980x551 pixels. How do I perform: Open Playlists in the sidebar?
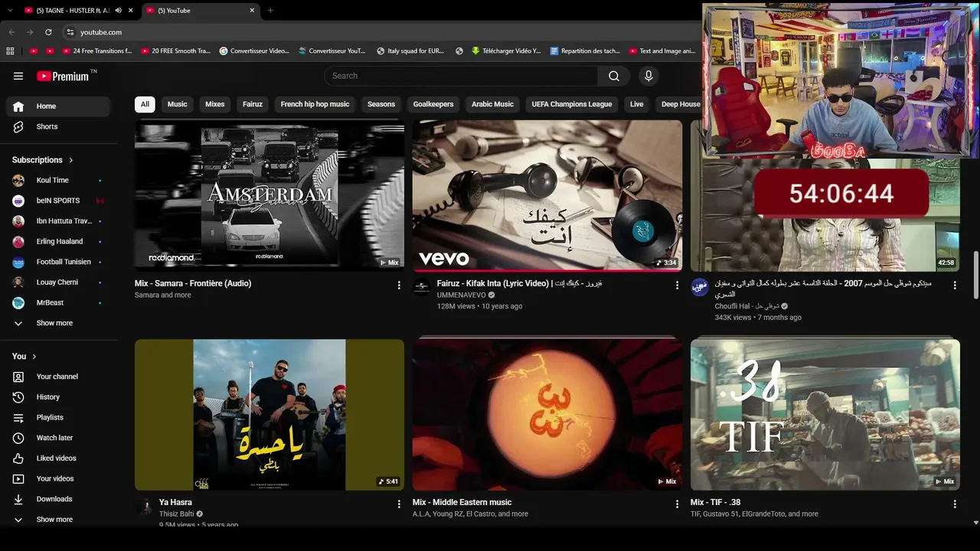59,418
